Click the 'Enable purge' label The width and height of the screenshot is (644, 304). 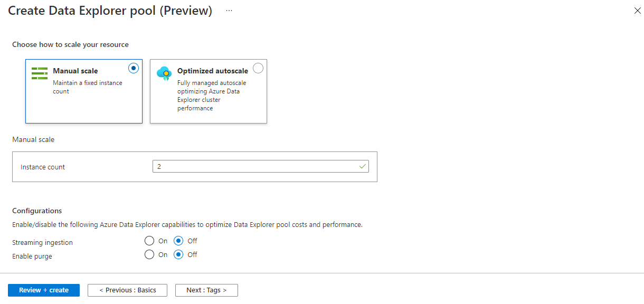click(x=32, y=256)
